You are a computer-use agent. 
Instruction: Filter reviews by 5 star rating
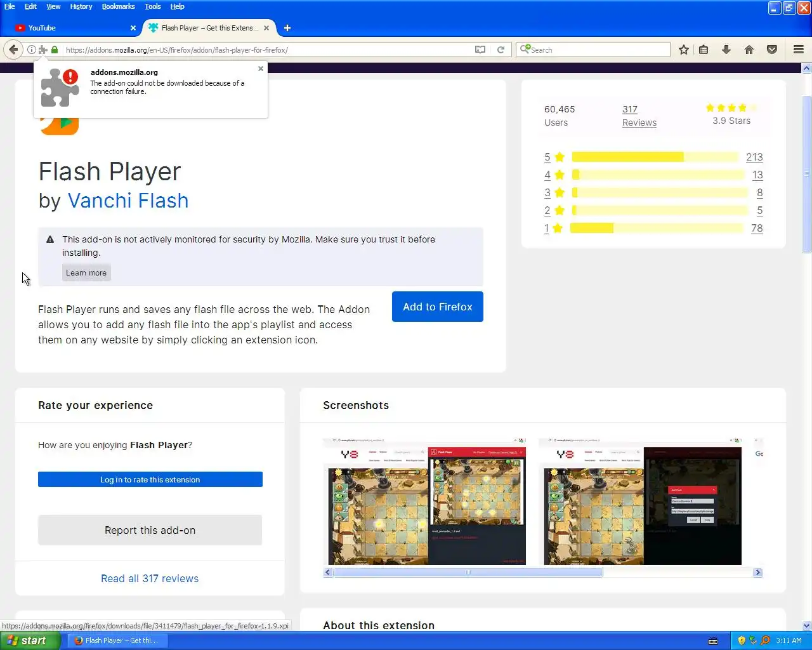point(554,157)
